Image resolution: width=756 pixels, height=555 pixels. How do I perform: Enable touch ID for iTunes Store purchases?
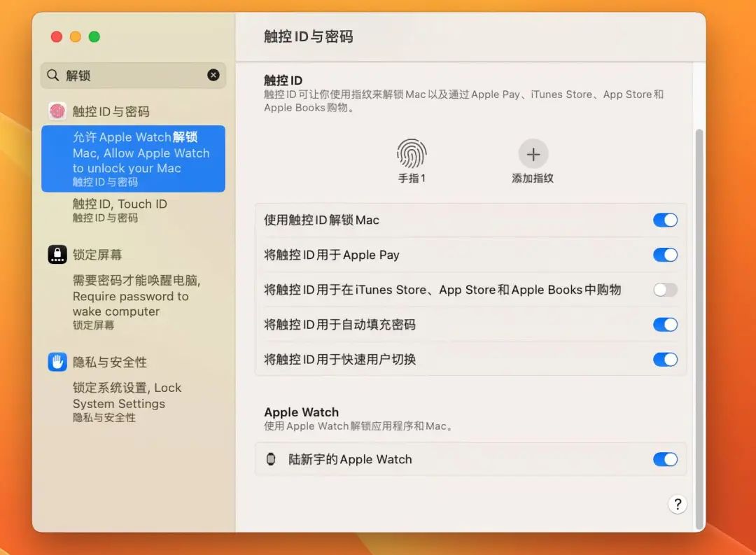(665, 290)
